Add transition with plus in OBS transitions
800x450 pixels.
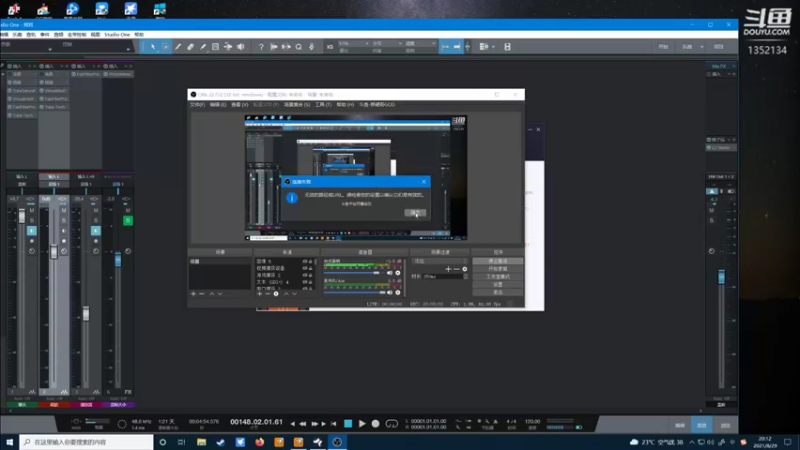pos(448,269)
